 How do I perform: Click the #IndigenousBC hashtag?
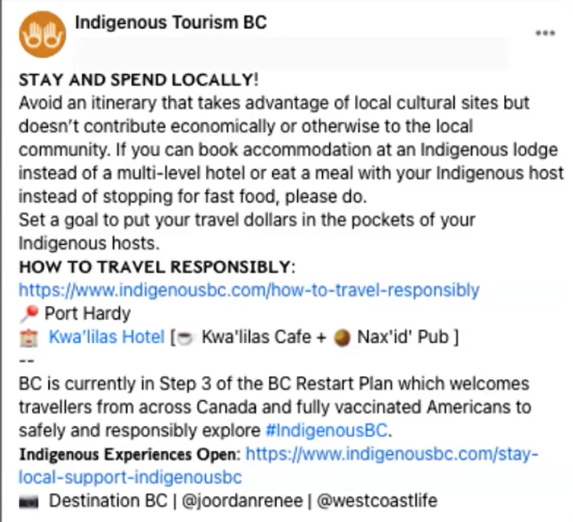[327, 430]
